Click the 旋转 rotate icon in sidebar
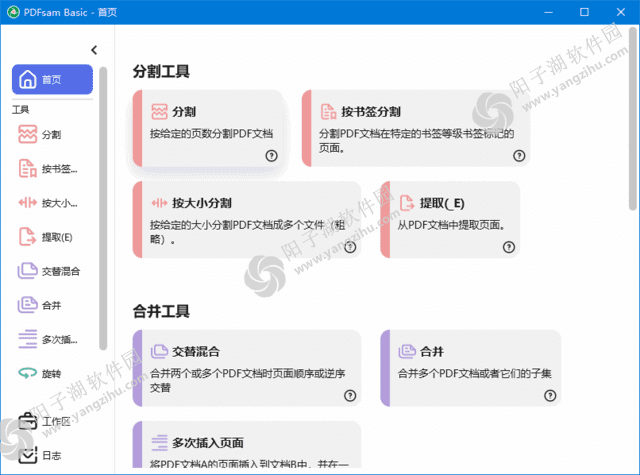 pyautogui.click(x=27, y=373)
